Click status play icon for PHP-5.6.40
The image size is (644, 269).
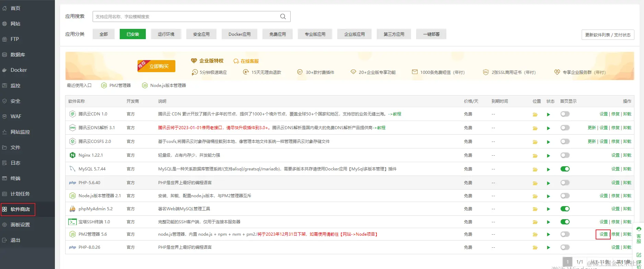click(548, 183)
